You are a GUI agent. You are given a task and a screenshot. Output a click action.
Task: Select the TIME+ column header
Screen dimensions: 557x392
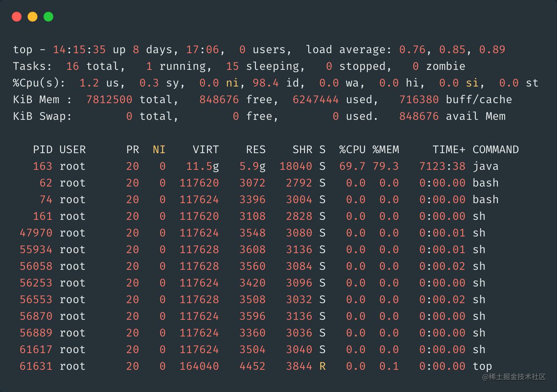click(x=448, y=150)
